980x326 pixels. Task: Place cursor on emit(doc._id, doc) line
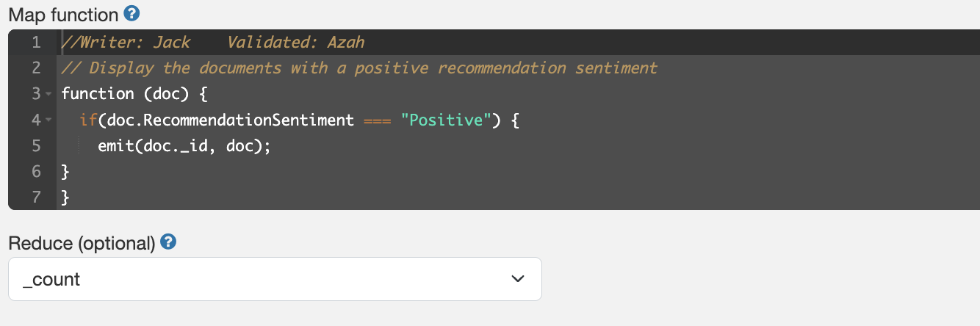click(x=185, y=146)
